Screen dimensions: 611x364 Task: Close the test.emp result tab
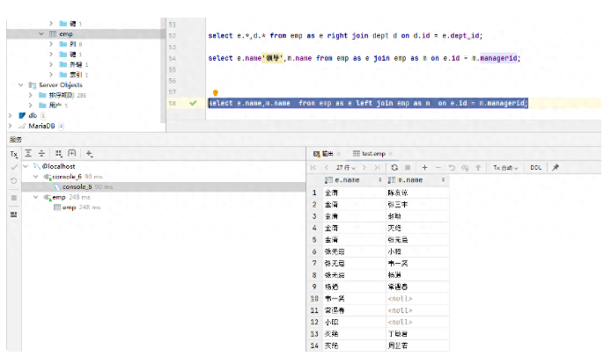coord(390,154)
